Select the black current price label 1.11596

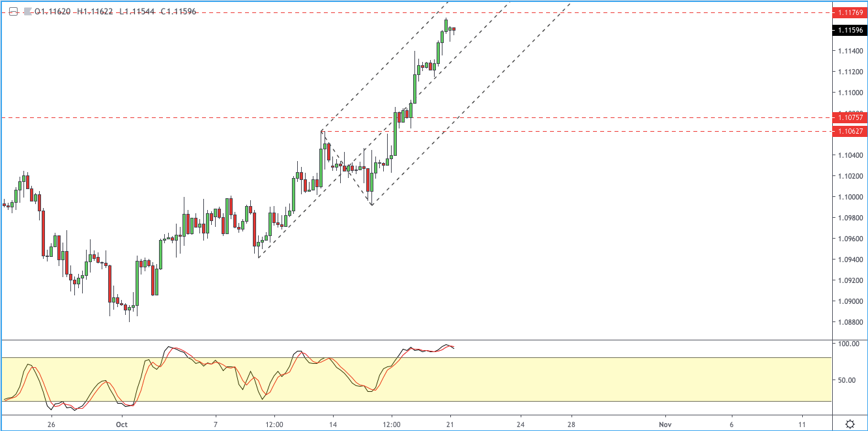pos(850,30)
